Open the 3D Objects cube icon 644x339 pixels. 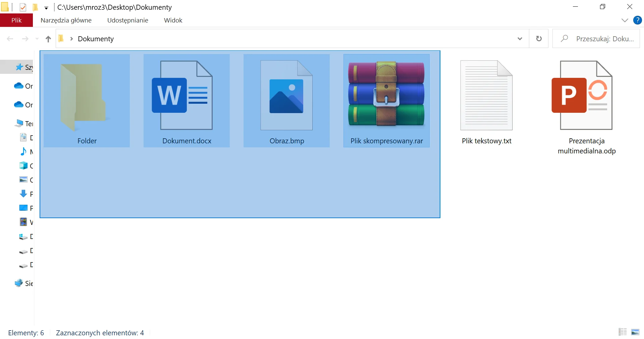23,165
